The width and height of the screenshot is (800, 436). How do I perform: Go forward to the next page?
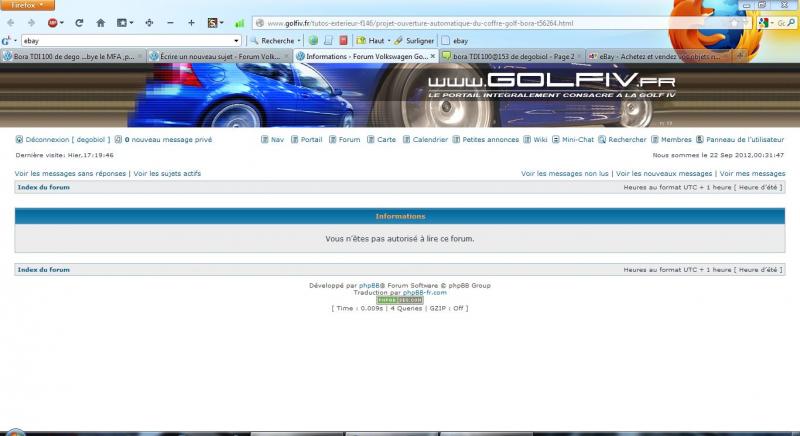(31, 23)
